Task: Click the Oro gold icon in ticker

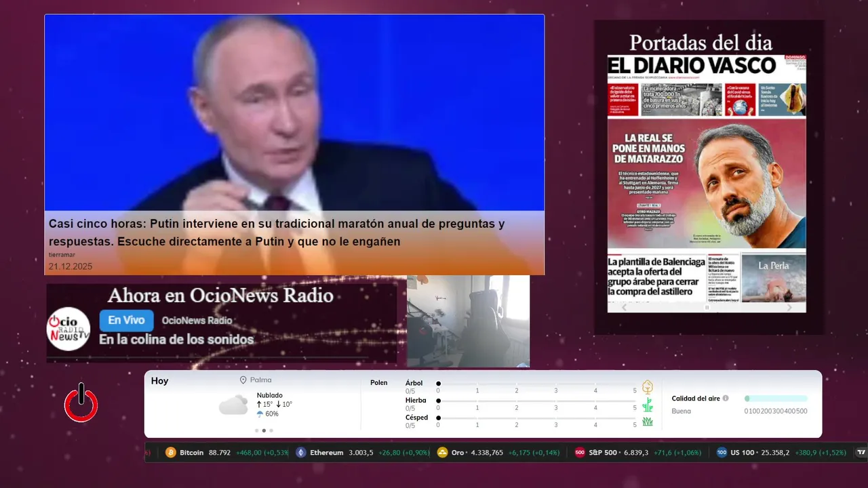Action: tap(442, 452)
